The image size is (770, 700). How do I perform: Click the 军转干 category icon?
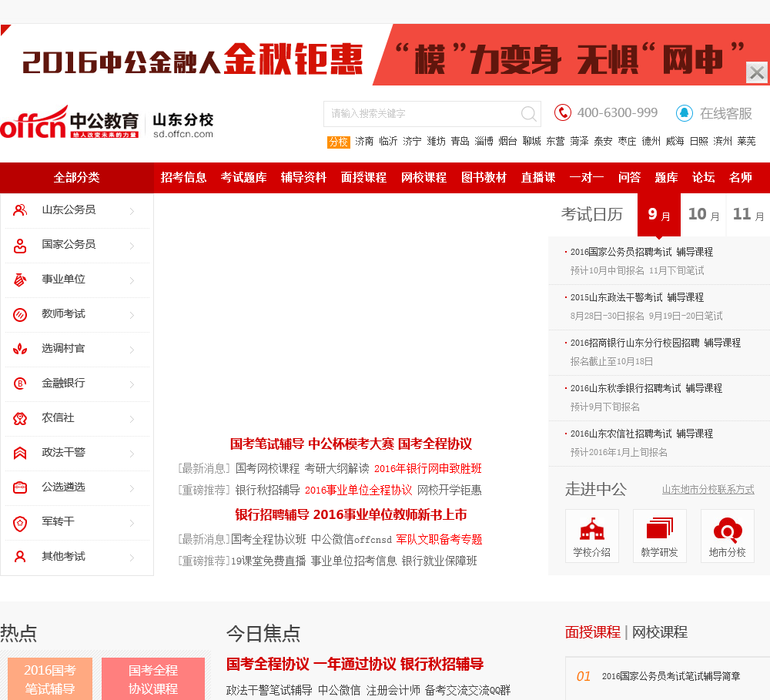click(x=20, y=523)
